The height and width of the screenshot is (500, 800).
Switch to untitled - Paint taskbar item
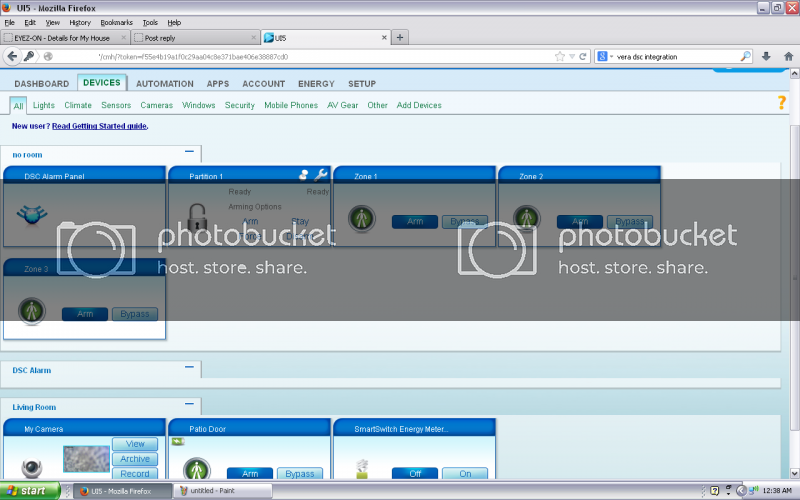(223, 491)
